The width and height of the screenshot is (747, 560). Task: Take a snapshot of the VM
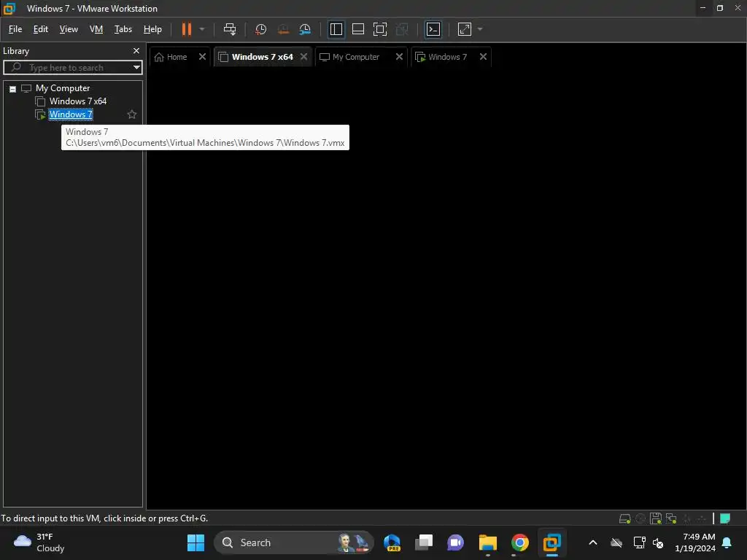tap(260, 29)
